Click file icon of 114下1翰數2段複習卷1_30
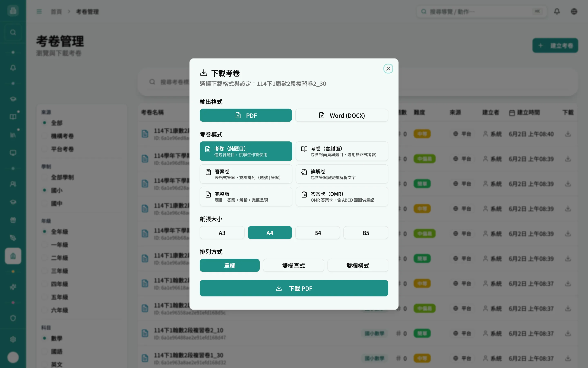The image size is (588, 368). [145, 358]
